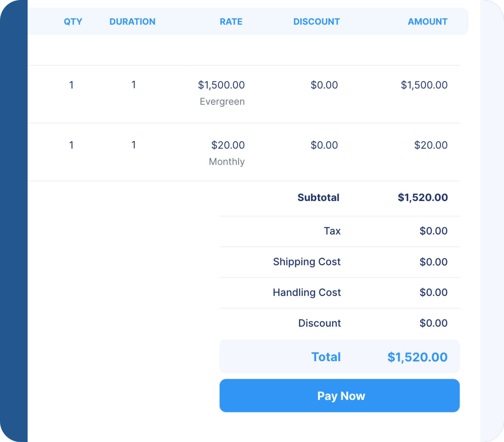Click the Discount label in the summary
Image resolution: width=504 pixels, height=442 pixels.
(320, 323)
